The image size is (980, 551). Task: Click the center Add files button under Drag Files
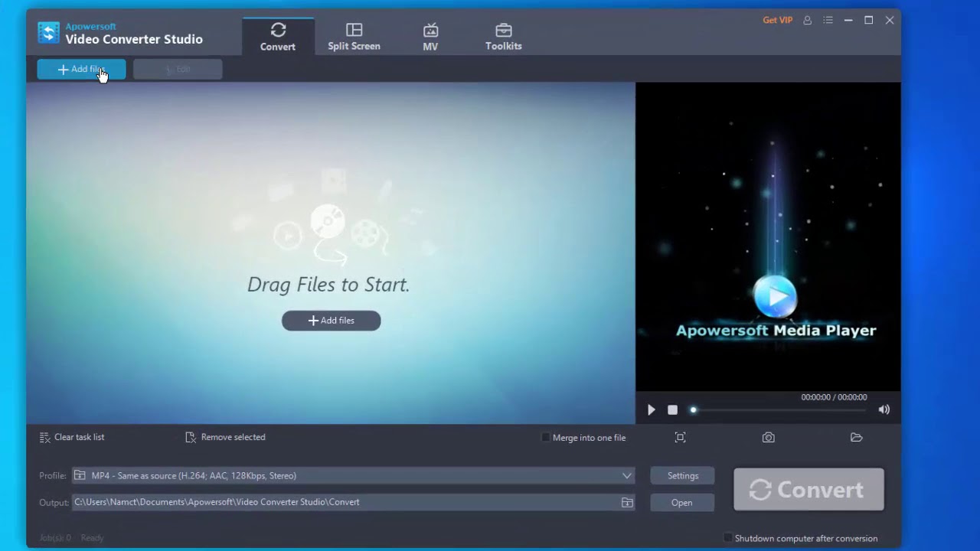tap(331, 321)
